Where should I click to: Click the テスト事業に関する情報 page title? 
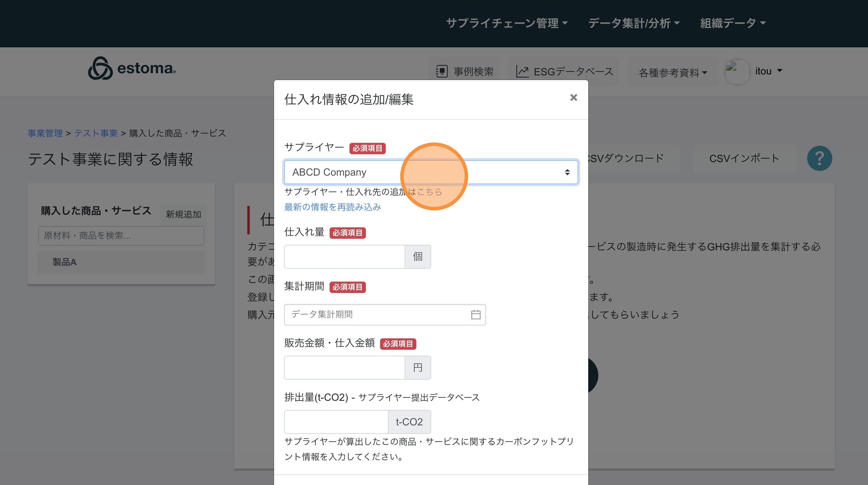[x=110, y=159]
